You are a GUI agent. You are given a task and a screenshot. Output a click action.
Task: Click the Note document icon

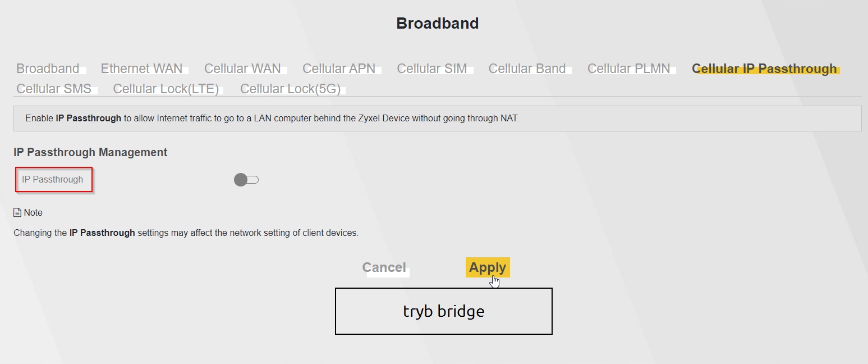(x=17, y=213)
